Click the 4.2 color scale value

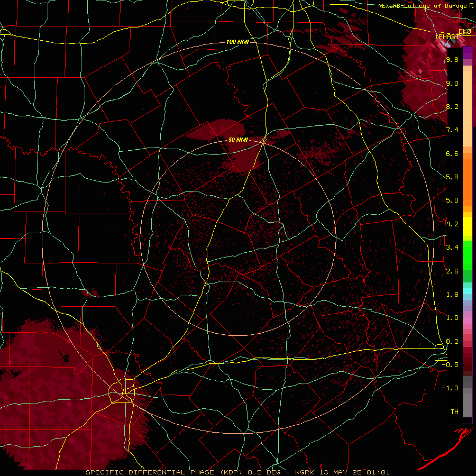tap(452, 224)
